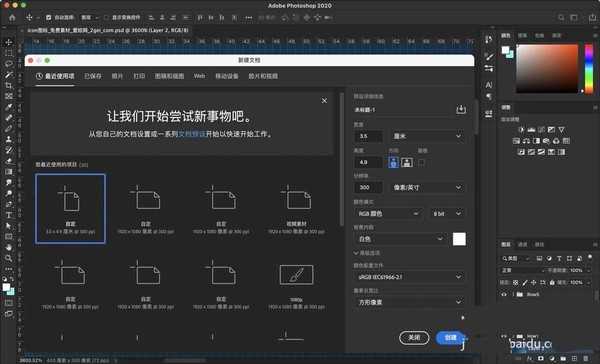This screenshot has height=364, width=600.
Task: Click the width input field 3.5
Action: tap(368, 136)
